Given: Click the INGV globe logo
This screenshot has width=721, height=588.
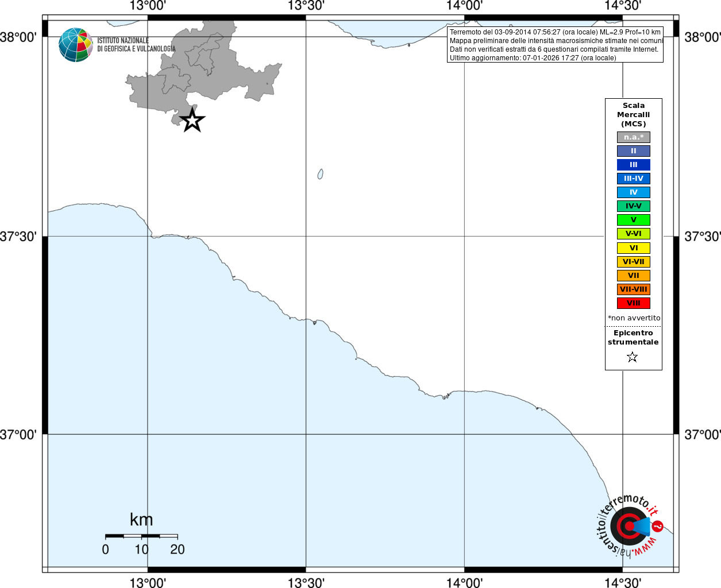Looking at the screenshot, I should [x=76, y=45].
